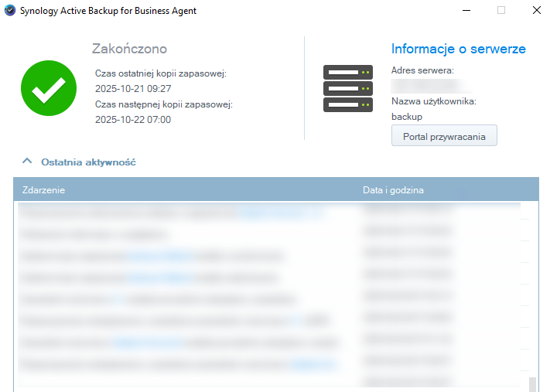Collapse the Ostatnia aktywność chevron arrow
Viewport: 550px width, 392px height.
coord(27,162)
